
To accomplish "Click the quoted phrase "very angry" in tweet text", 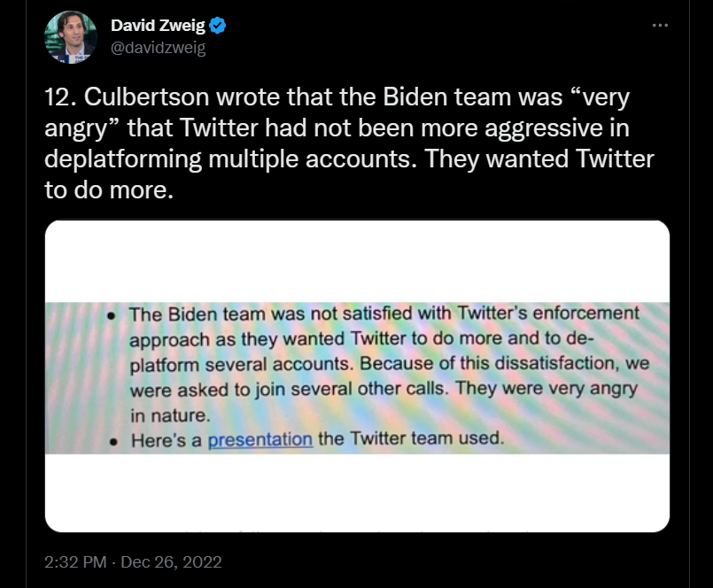I will 585,99.
